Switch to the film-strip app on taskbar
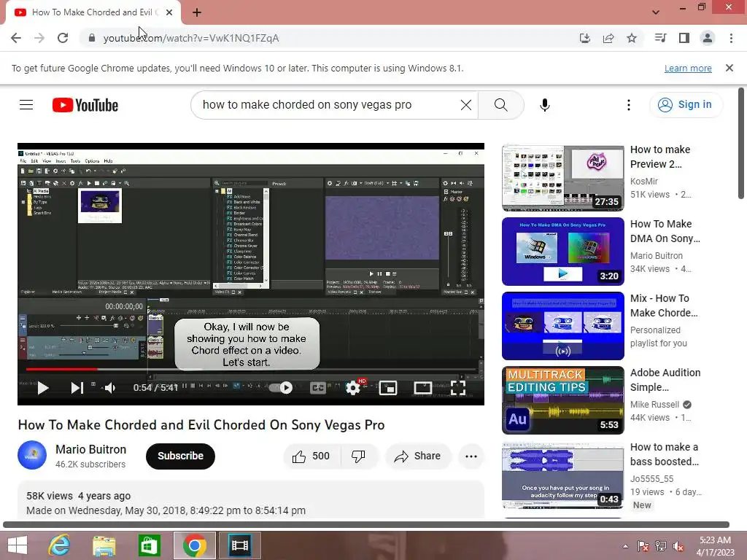747x560 pixels. [239, 545]
